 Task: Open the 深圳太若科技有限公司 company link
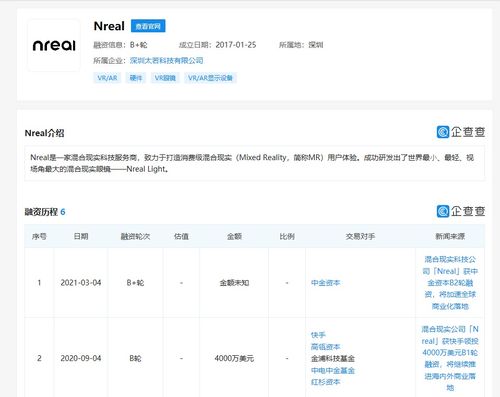point(166,61)
